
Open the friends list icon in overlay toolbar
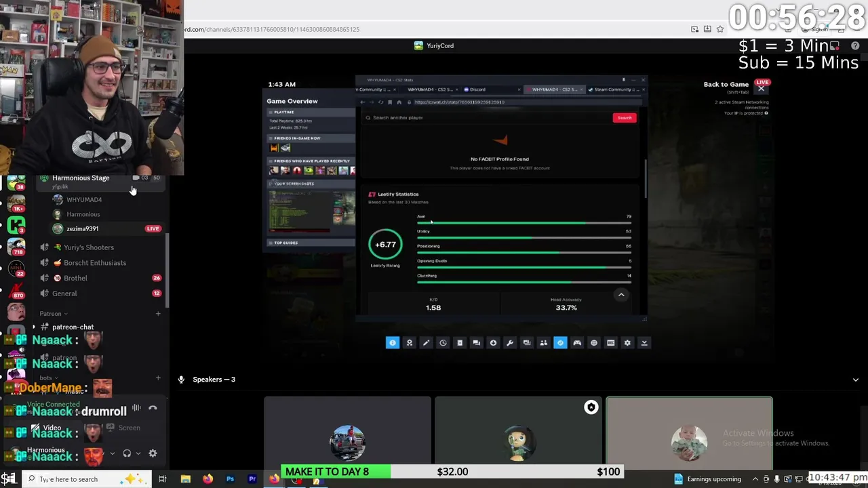(x=543, y=343)
